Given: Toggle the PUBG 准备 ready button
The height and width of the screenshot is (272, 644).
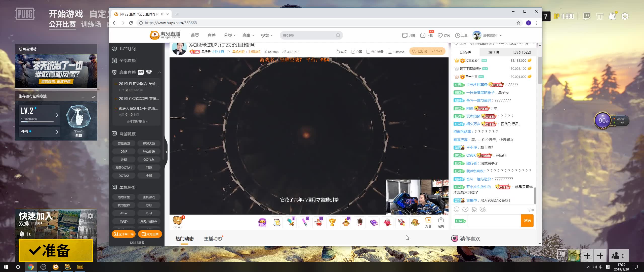Looking at the screenshot, I should coord(56,251).
